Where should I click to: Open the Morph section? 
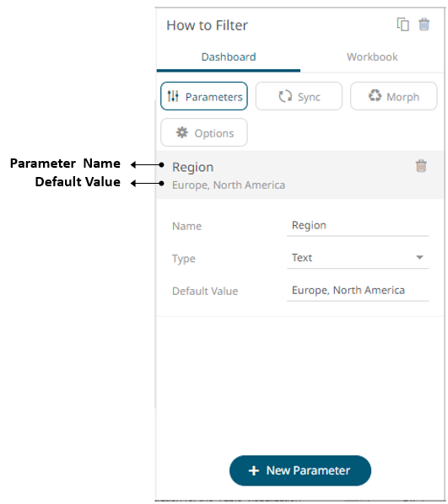pos(394,96)
